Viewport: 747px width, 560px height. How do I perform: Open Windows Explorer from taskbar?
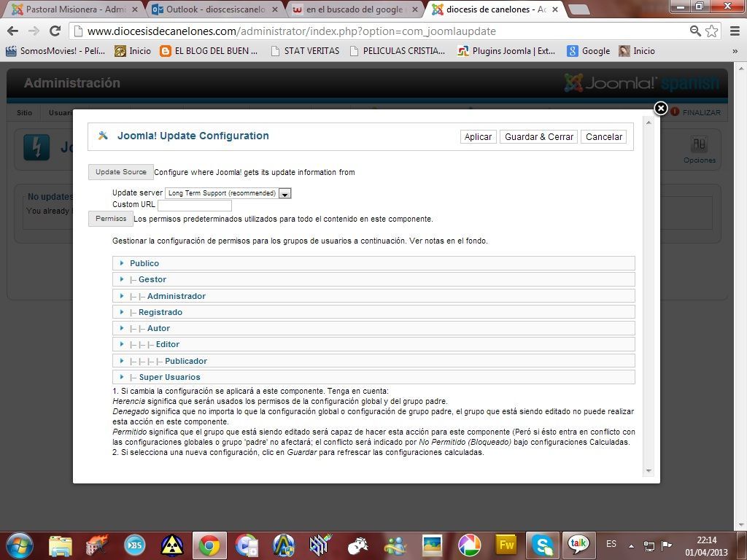pos(61,545)
